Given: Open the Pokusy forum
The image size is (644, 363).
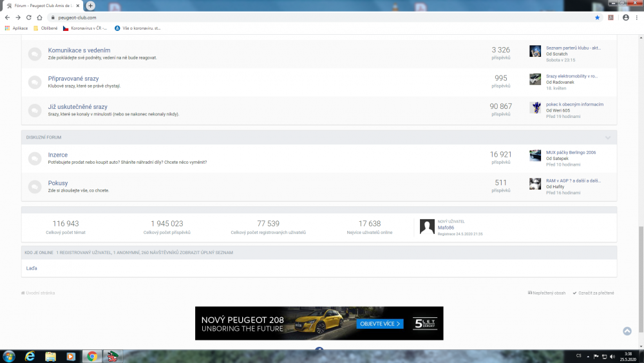Looking at the screenshot, I should [58, 183].
